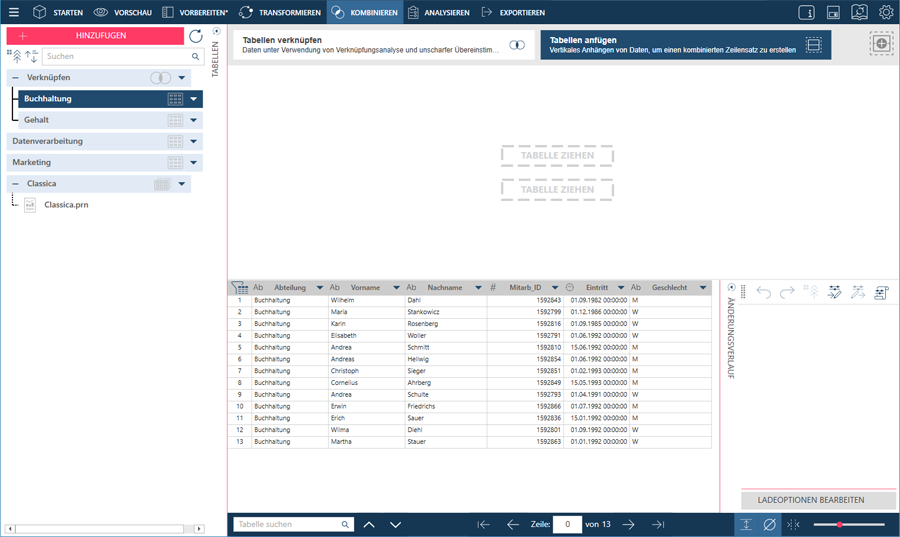Open the Buchhaltung table dropdown
900x537 pixels.
pos(193,99)
